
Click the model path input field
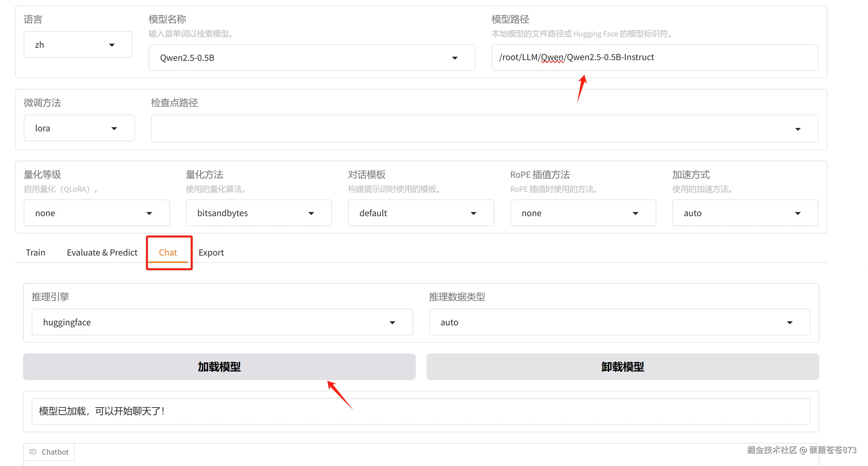pyautogui.click(x=654, y=57)
